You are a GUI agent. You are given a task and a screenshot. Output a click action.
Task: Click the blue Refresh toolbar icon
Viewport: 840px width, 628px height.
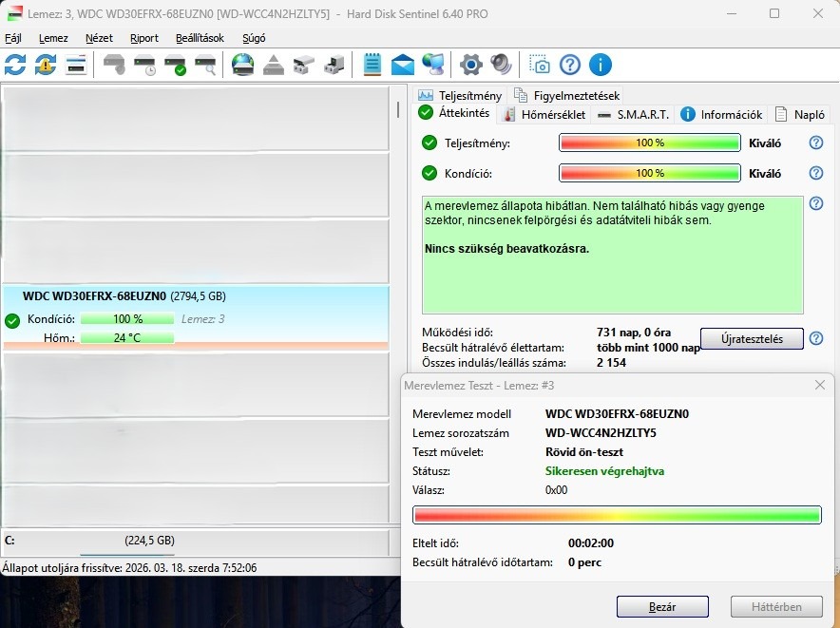click(15, 65)
